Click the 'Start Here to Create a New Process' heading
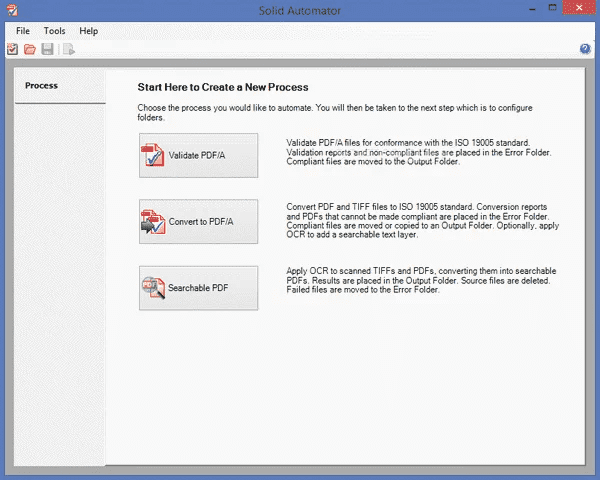600x480 pixels. point(223,87)
